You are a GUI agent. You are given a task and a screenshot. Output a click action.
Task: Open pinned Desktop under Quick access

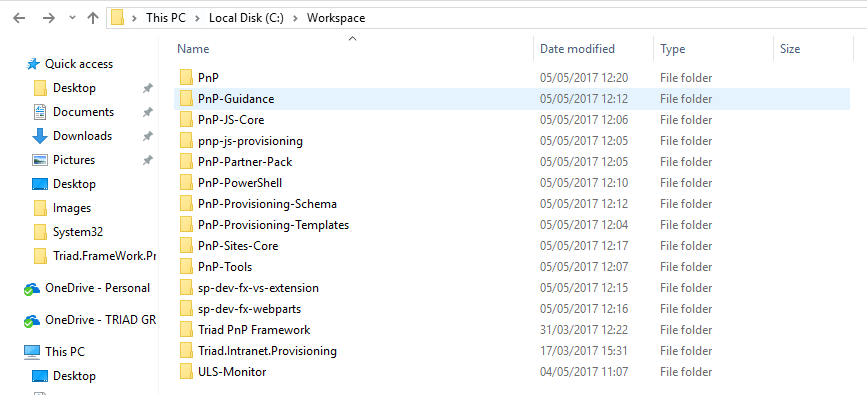pos(74,88)
